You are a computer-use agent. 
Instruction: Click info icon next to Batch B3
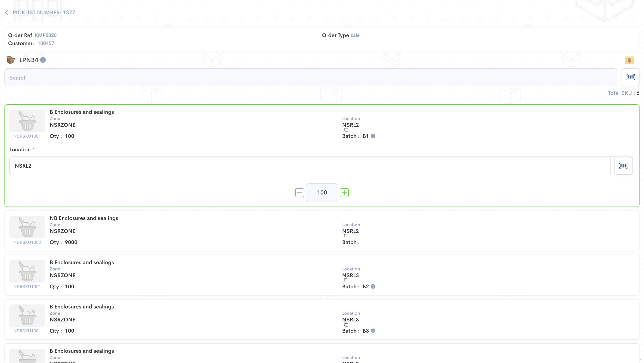(x=373, y=331)
